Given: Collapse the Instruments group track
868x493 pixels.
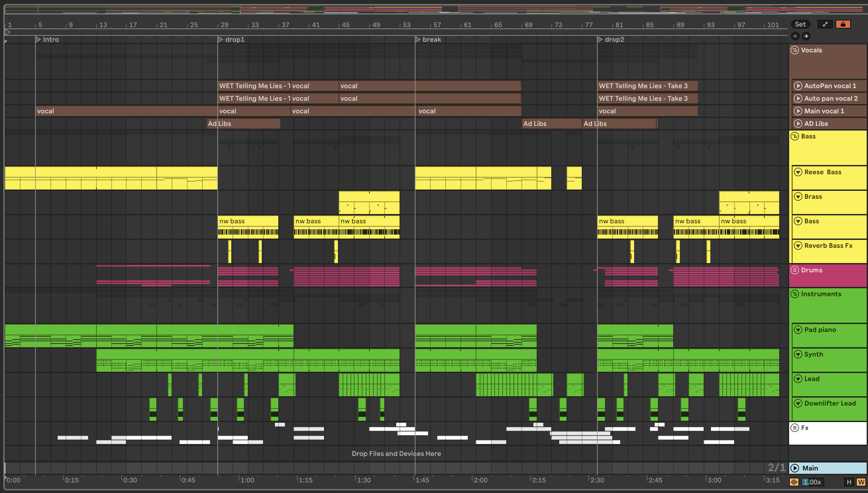Looking at the screenshot, I should (x=795, y=294).
